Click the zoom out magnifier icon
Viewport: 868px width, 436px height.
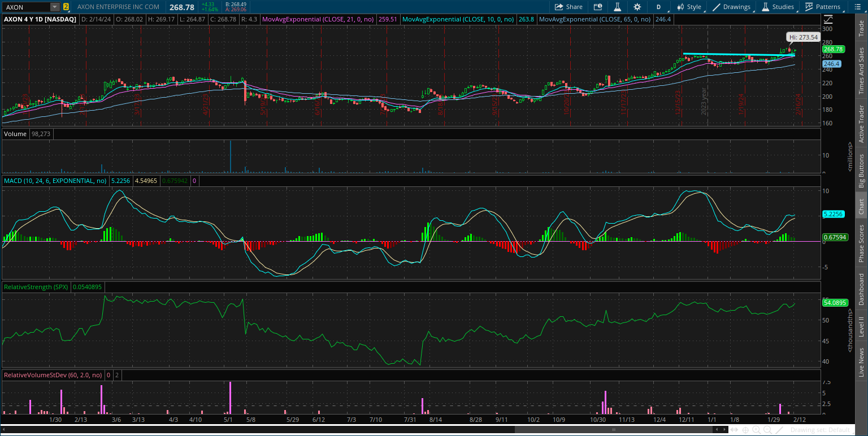coord(767,430)
